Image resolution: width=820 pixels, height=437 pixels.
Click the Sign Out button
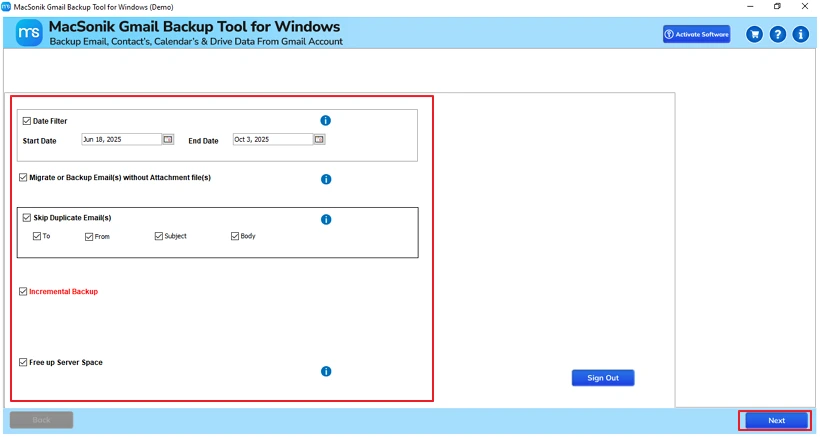pos(602,378)
